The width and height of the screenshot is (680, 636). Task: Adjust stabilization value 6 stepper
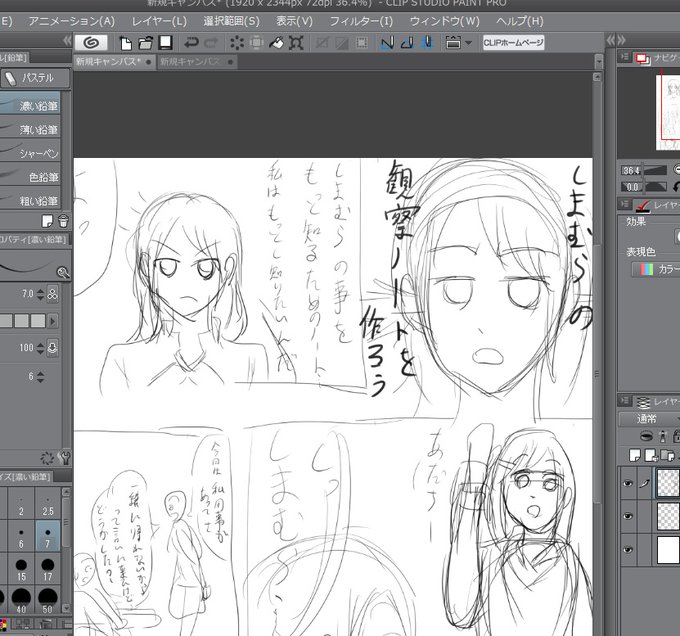point(40,377)
